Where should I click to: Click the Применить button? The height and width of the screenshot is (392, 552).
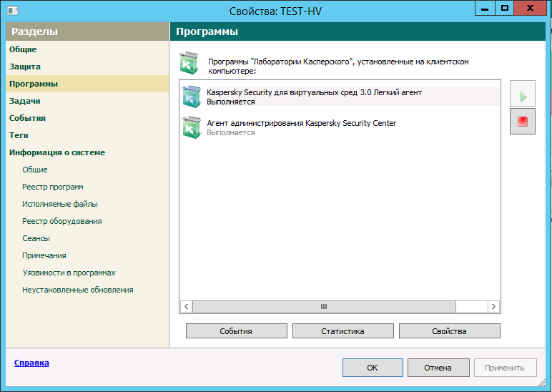pos(506,368)
